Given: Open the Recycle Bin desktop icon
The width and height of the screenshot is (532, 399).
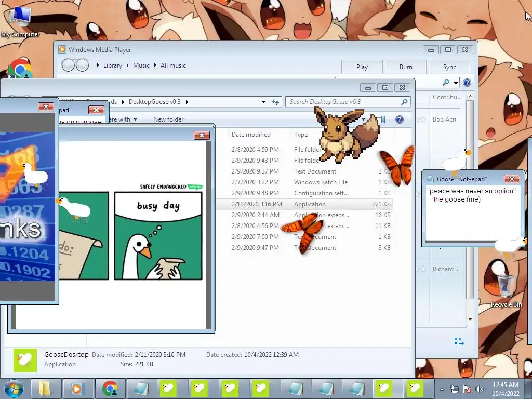Looking at the screenshot, I should 506,291.
